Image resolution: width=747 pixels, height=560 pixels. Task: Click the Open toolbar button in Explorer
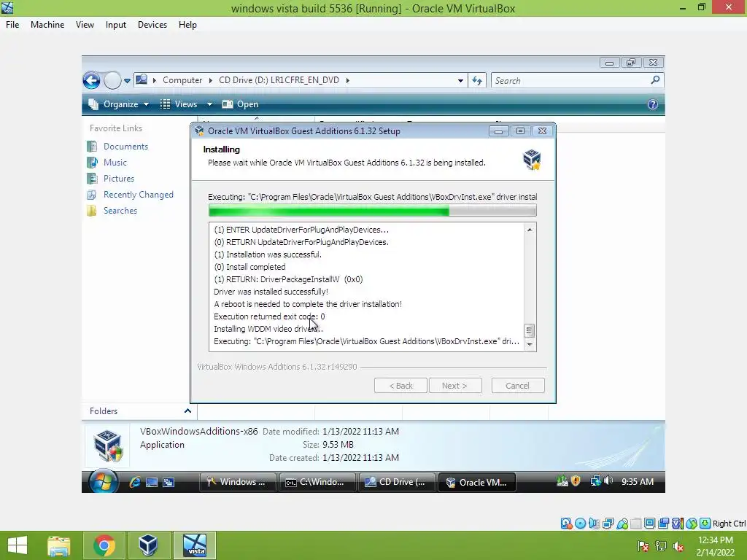[x=241, y=104]
